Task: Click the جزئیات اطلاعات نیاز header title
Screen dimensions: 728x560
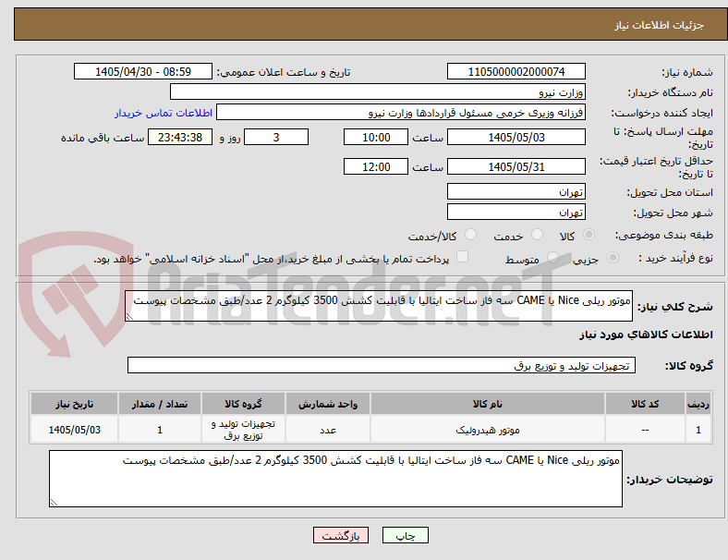Action: tap(660, 25)
